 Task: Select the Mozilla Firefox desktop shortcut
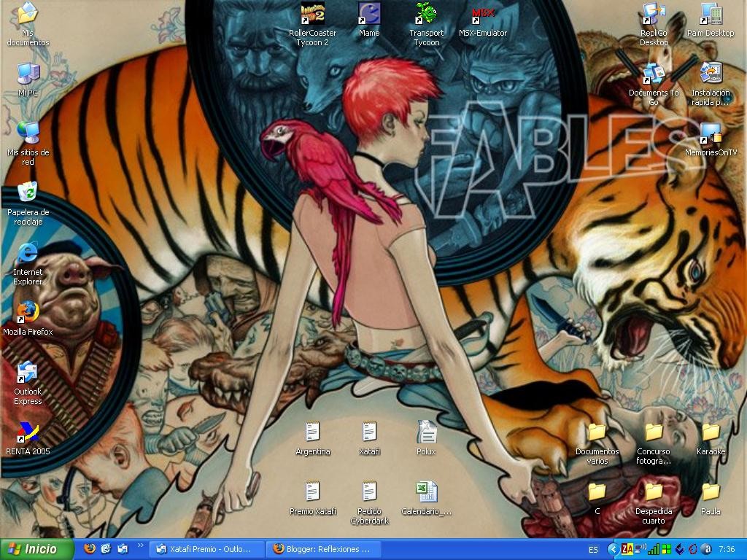point(28,318)
